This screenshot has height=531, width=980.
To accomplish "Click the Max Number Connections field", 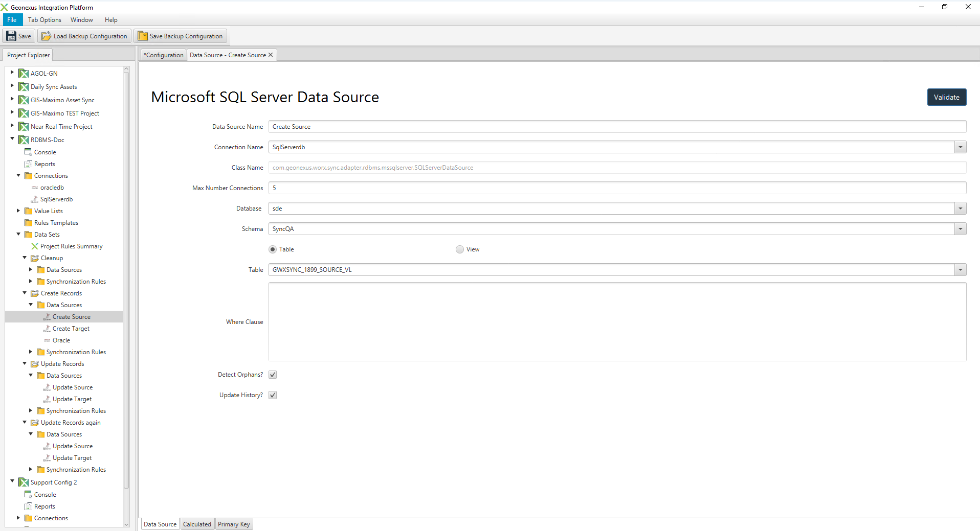I will click(617, 188).
